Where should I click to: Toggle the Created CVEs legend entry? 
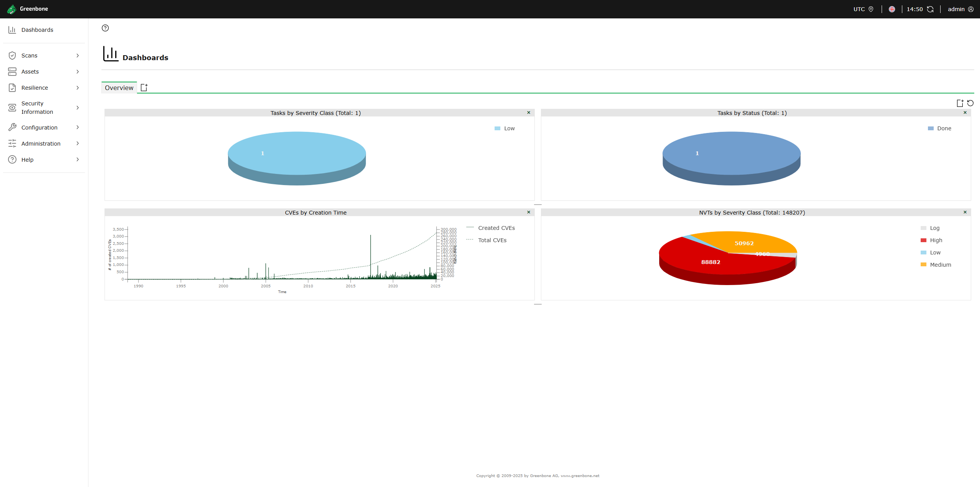pyautogui.click(x=496, y=228)
